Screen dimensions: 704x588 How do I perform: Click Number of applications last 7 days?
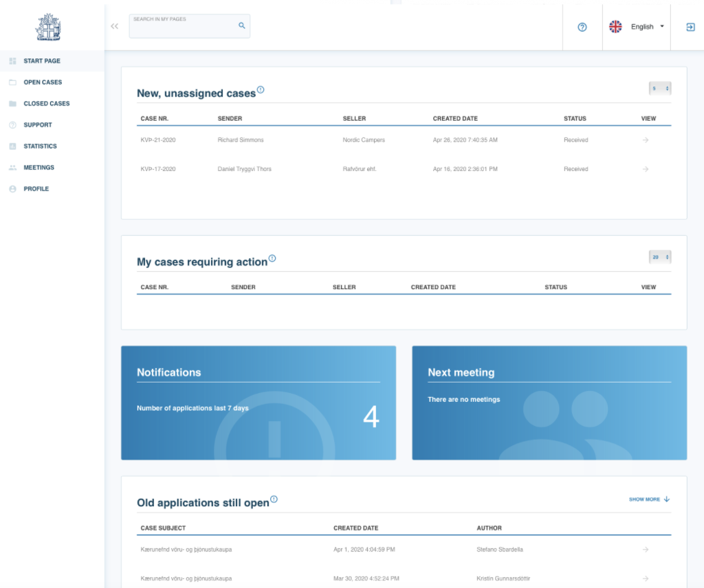coord(192,408)
